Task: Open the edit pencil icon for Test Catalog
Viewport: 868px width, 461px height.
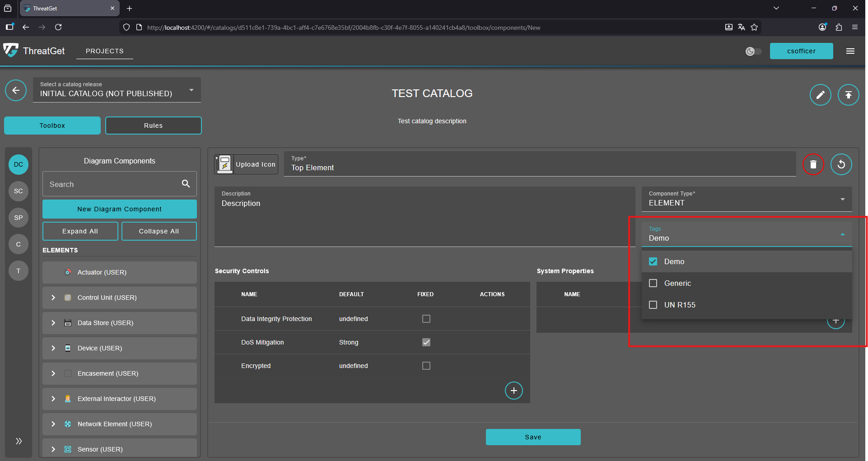Action: 821,95
